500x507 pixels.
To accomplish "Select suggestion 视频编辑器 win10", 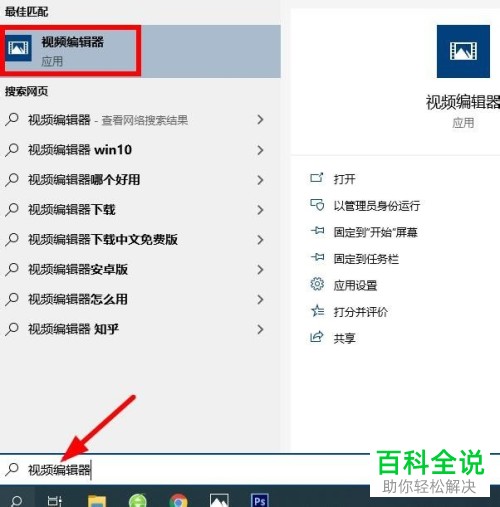I will (140, 150).
